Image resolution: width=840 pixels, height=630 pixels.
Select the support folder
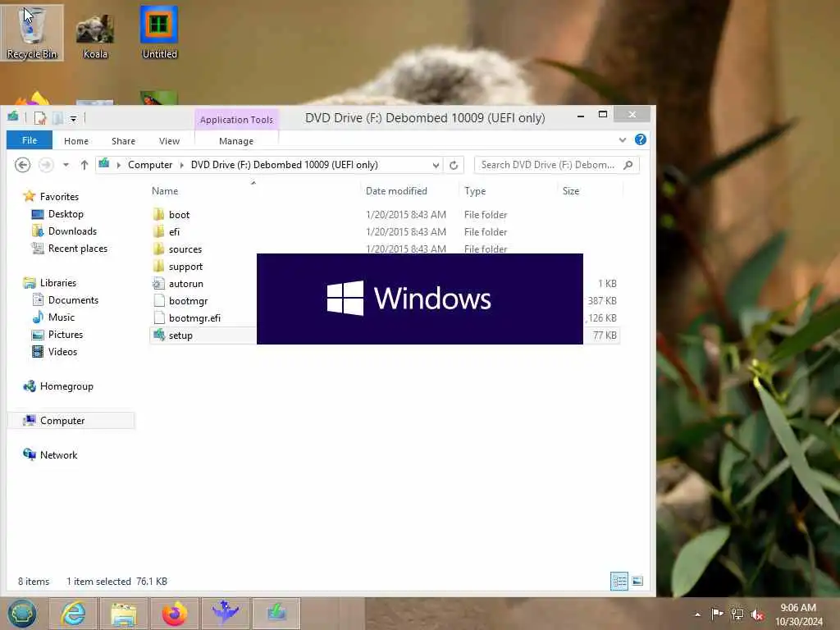click(185, 267)
